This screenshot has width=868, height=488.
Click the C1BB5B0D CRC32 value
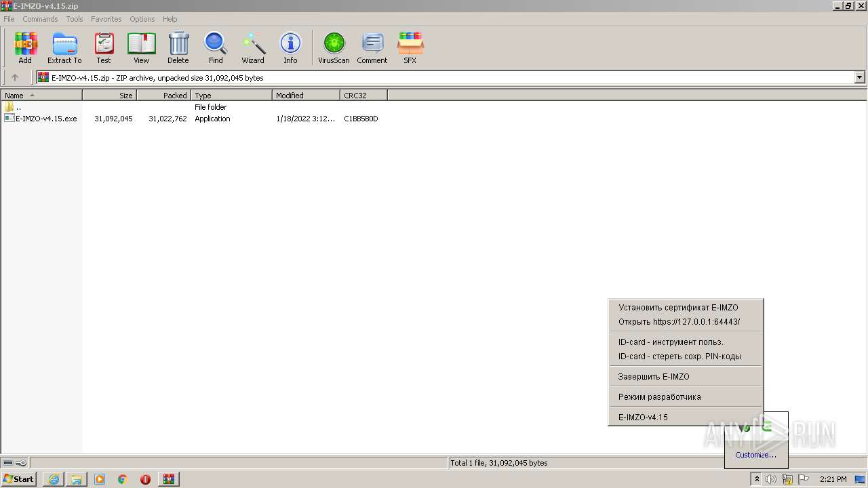point(361,119)
